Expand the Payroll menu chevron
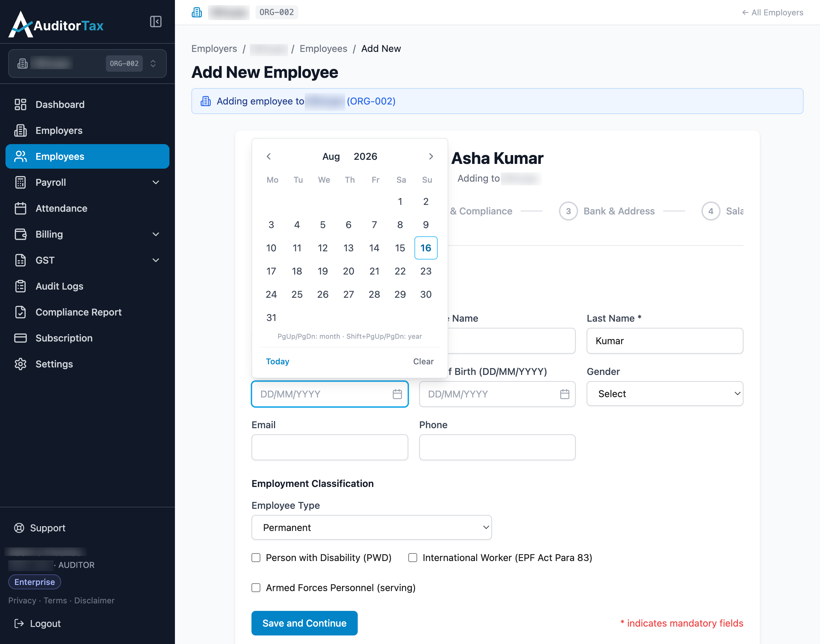 (x=155, y=182)
